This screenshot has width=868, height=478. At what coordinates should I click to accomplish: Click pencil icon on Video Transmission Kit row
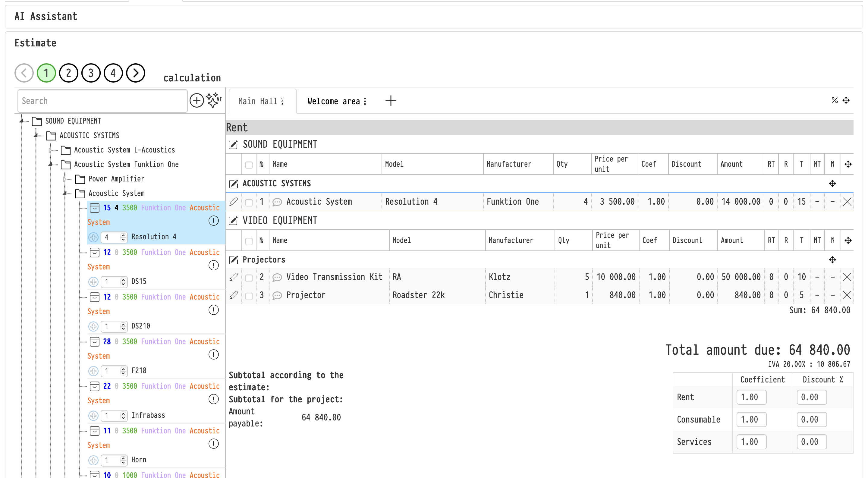(233, 277)
